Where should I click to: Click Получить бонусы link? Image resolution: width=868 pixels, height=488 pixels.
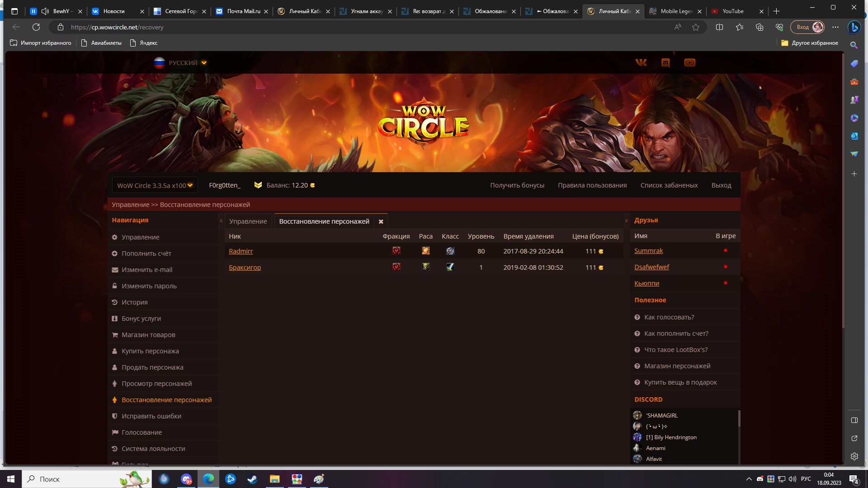[517, 185]
